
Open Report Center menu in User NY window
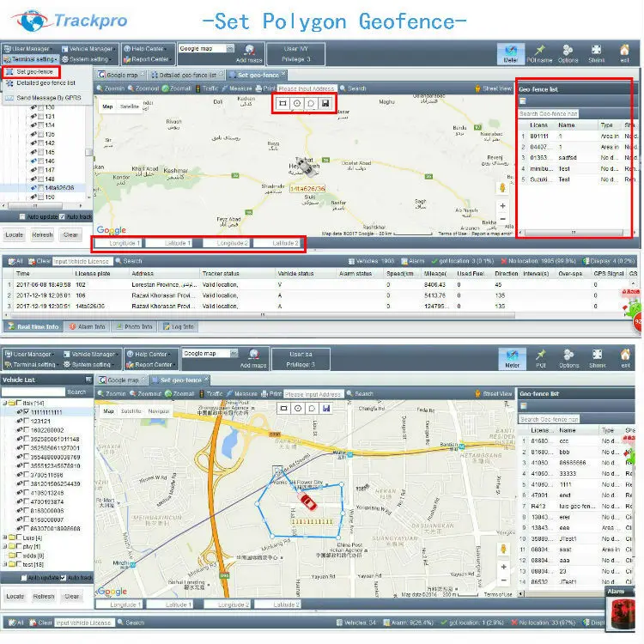click(149, 59)
